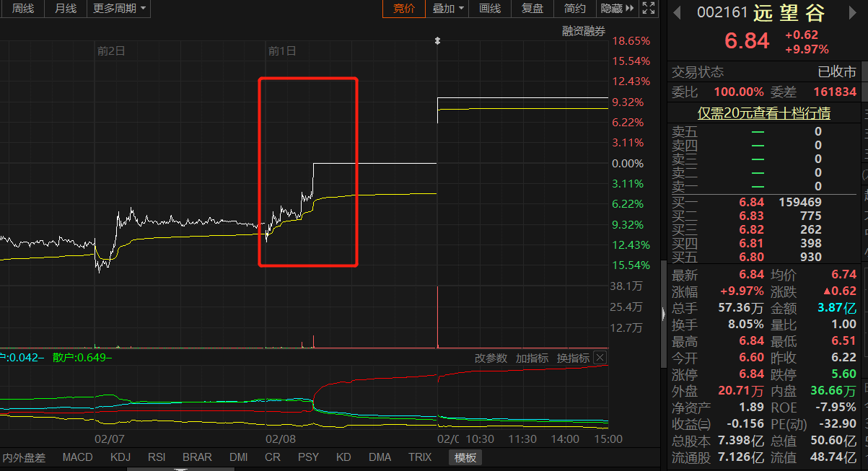The width and height of the screenshot is (868, 471).
Task: Click the 委比 value 100.00%
Action: pos(739,92)
